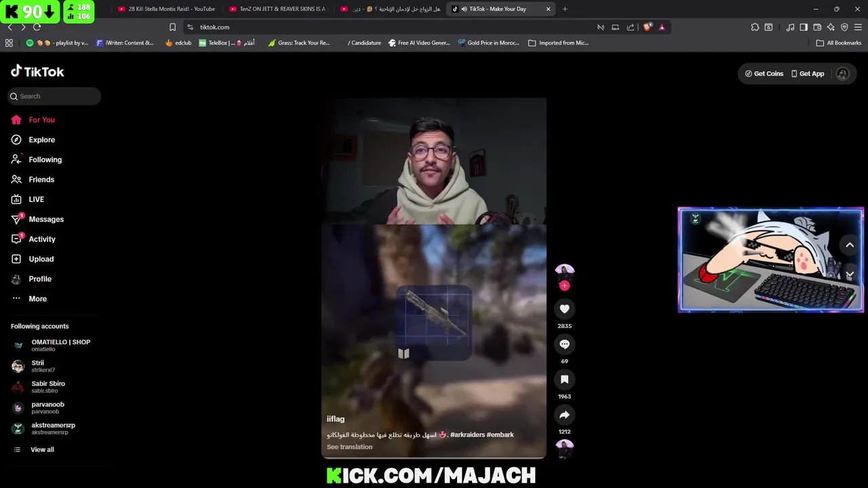Click See translation under the caption

tap(349, 447)
